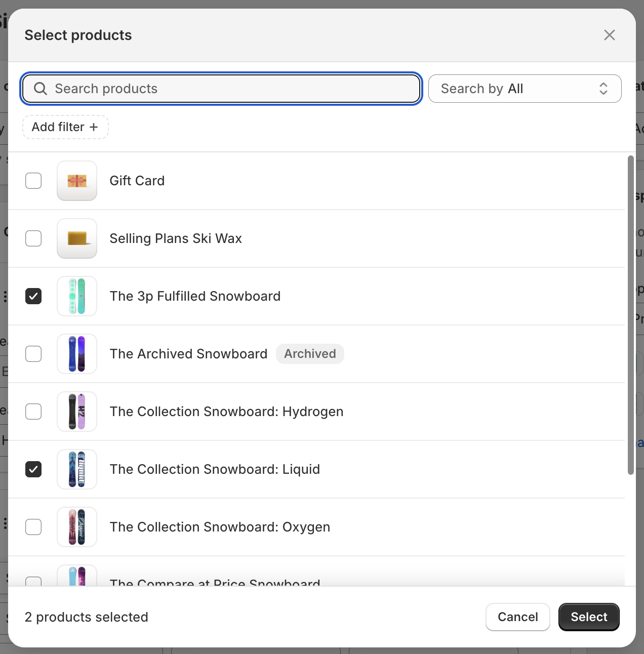Uncheck The 3p Fulfilled Snowboard checkbox
The height and width of the screenshot is (654, 644).
[33, 296]
